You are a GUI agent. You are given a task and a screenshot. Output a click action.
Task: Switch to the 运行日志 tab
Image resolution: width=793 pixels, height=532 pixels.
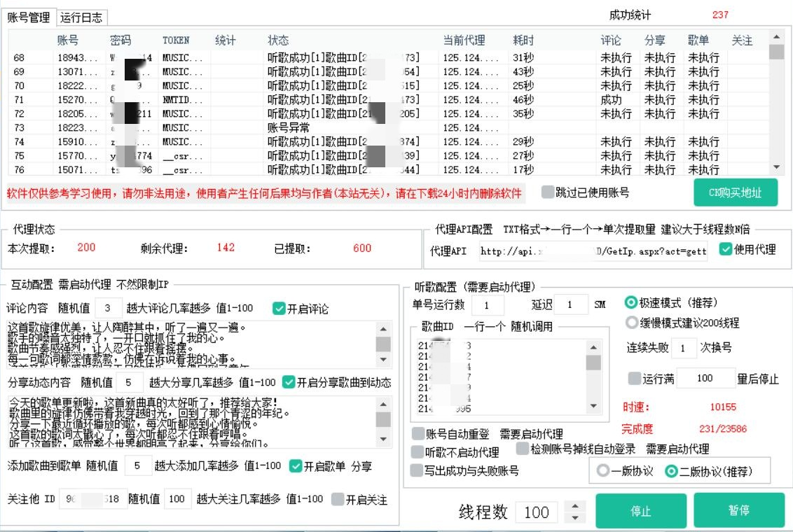(x=81, y=17)
